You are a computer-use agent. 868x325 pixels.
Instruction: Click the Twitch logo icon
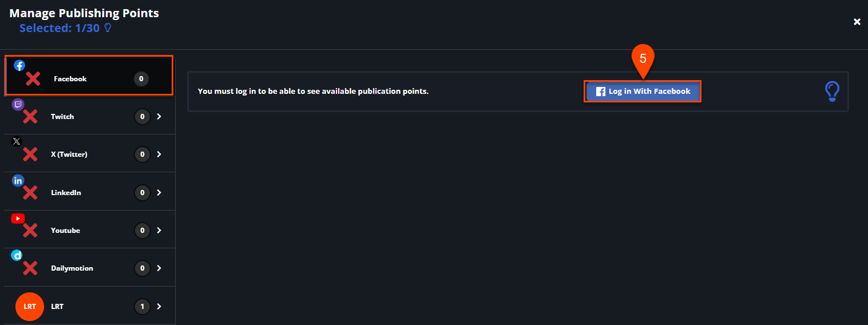click(x=18, y=105)
